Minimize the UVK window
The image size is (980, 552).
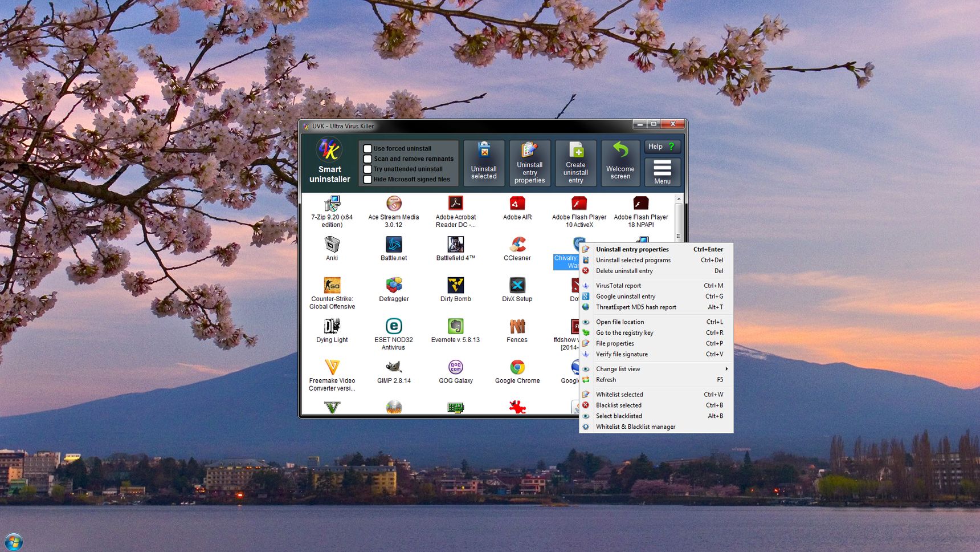coord(639,124)
